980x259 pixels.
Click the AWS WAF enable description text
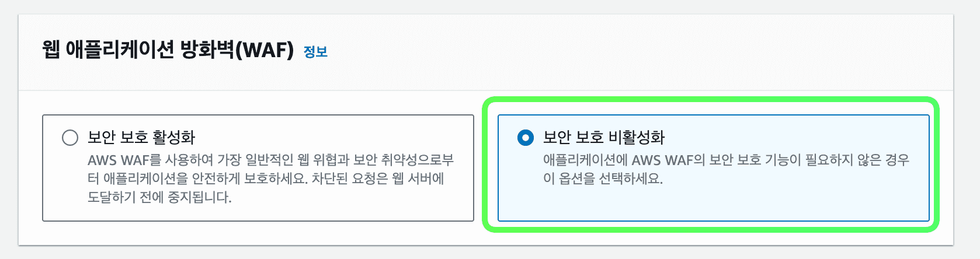(x=270, y=178)
